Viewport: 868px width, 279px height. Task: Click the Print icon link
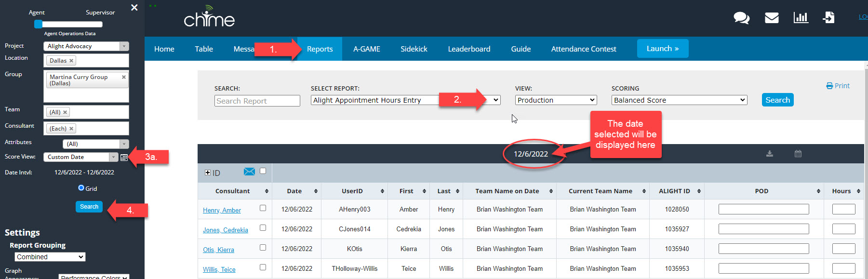[x=838, y=86]
